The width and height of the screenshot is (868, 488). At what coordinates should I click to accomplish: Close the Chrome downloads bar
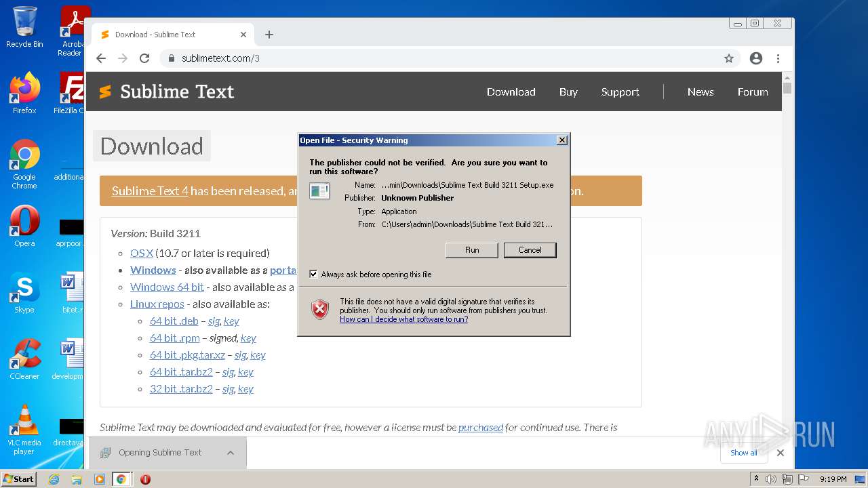(x=781, y=453)
